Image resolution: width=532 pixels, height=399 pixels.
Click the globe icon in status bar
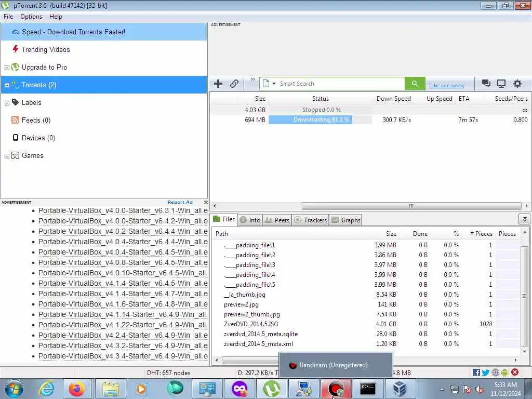point(495,373)
